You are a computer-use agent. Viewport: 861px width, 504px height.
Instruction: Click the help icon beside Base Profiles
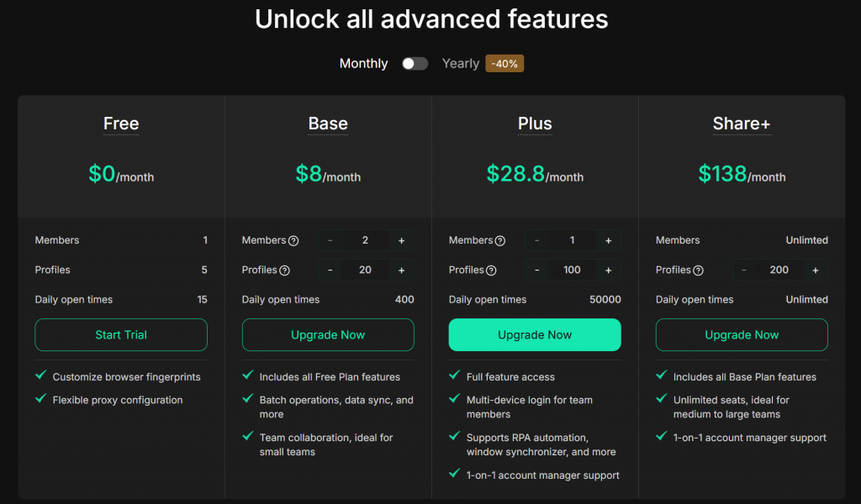[284, 270]
